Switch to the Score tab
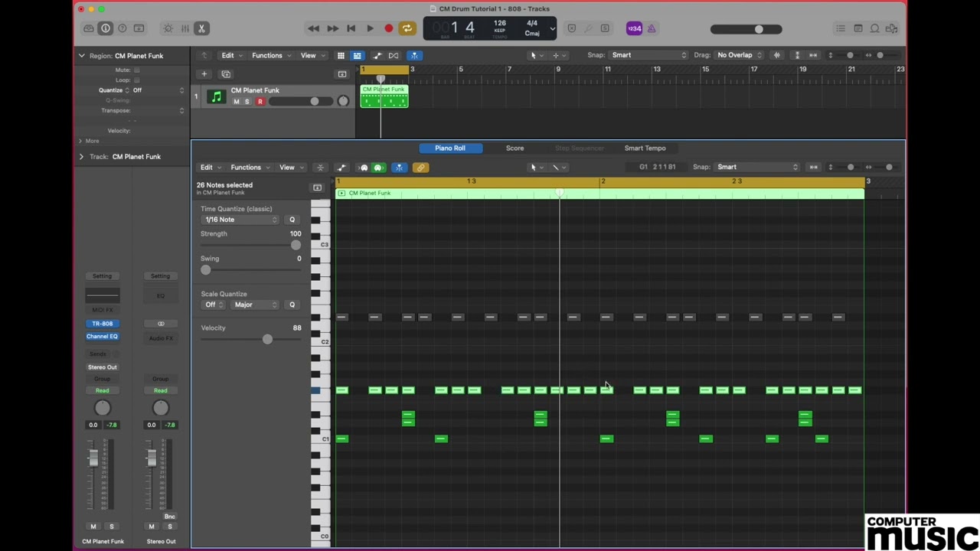 tap(514, 148)
